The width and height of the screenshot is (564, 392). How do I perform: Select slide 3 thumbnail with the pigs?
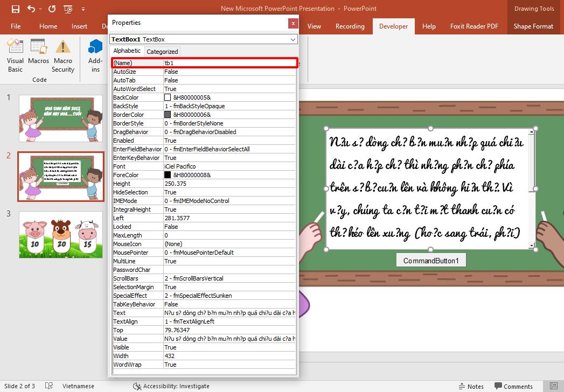60,234
